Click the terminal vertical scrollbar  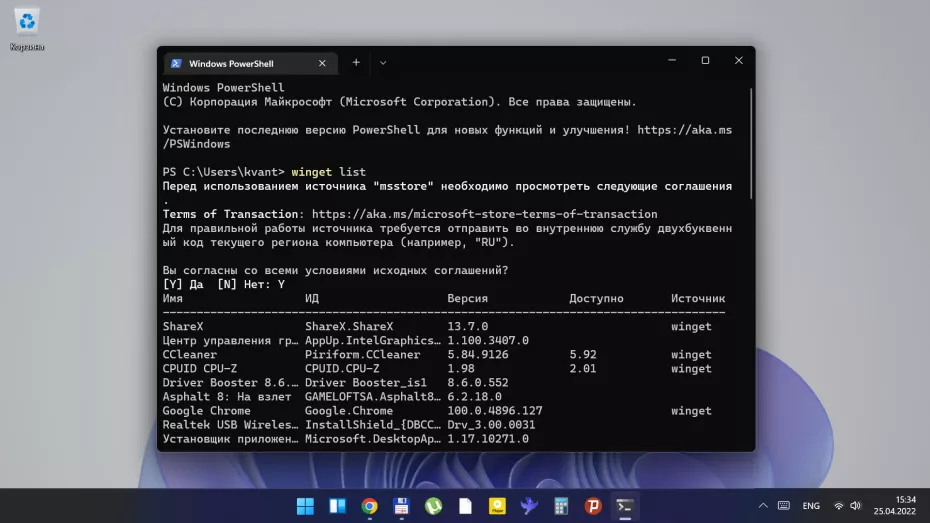(751, 143)
